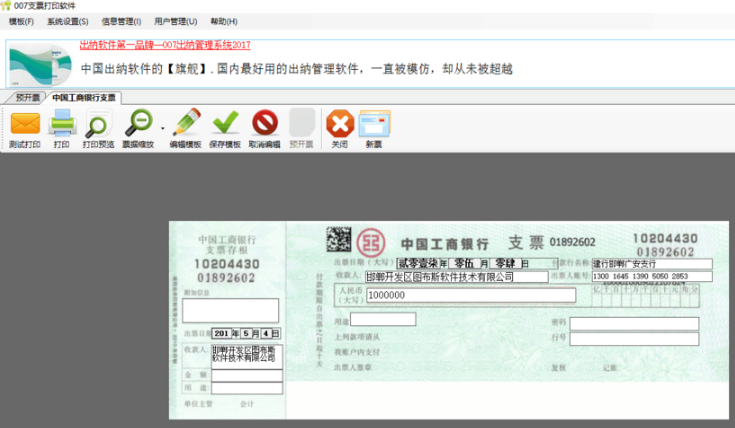Image resolution: width=735 pixels, height=428 pixels.
Task: Click the year field 贰零壹柒
Action: pos(419,263)
